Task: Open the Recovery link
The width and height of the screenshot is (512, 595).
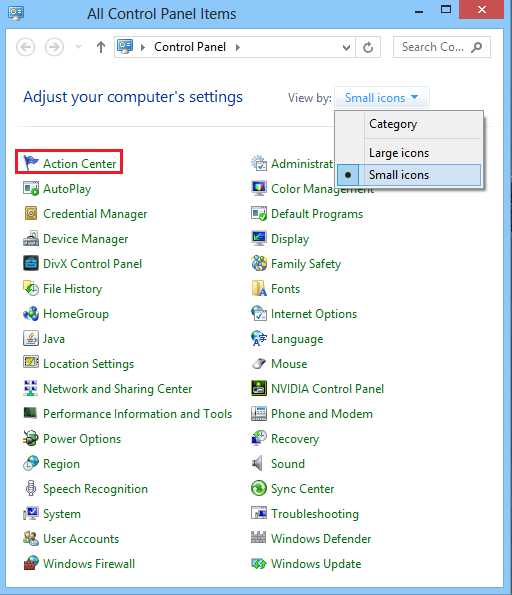Action: [295, 439]
